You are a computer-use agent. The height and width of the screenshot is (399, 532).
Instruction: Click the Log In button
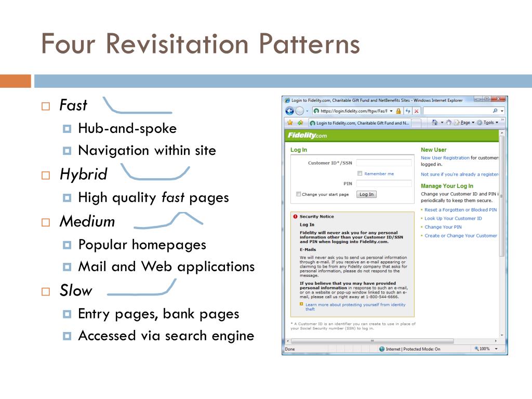[366, 194]
